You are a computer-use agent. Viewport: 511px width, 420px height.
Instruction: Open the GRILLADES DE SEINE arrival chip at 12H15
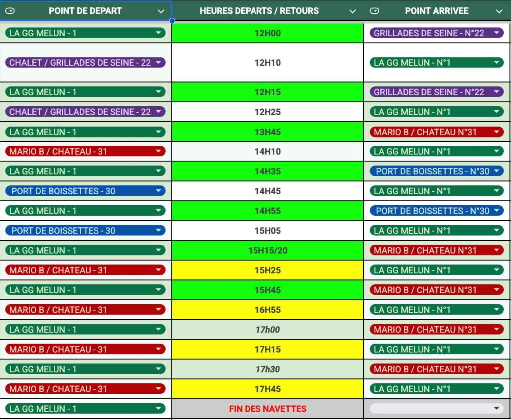pyautogui.click(x=436, y=92)
